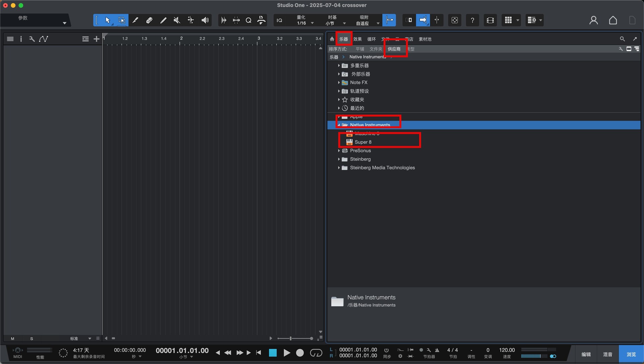Switch to the 素材池 pool tab
This screenshot has width=644, height=364.
pyautogui.click(x=425, y=39)
